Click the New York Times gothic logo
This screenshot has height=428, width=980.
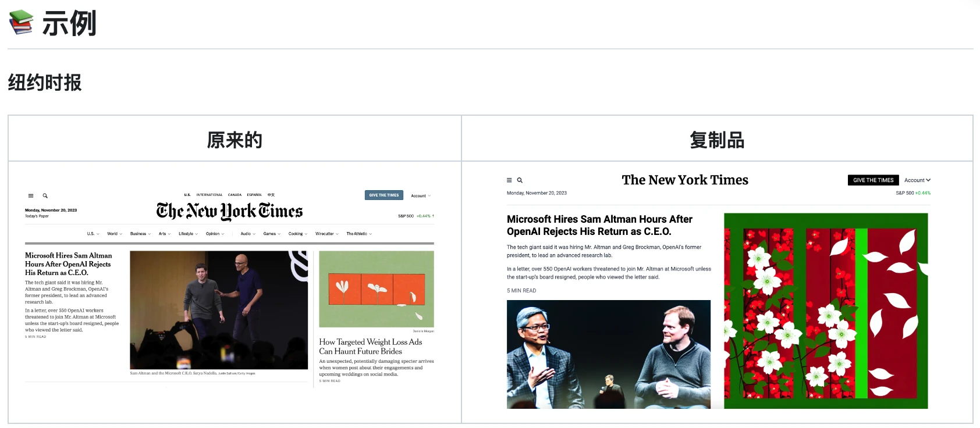point(229,211)
